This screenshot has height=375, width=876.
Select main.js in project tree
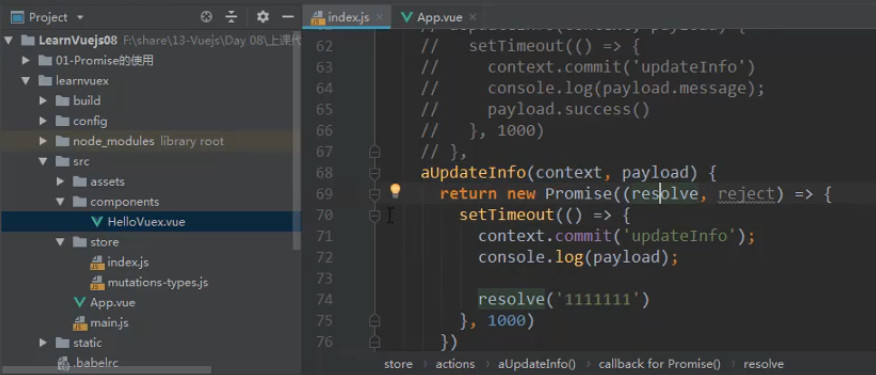(x=110, y=322)
